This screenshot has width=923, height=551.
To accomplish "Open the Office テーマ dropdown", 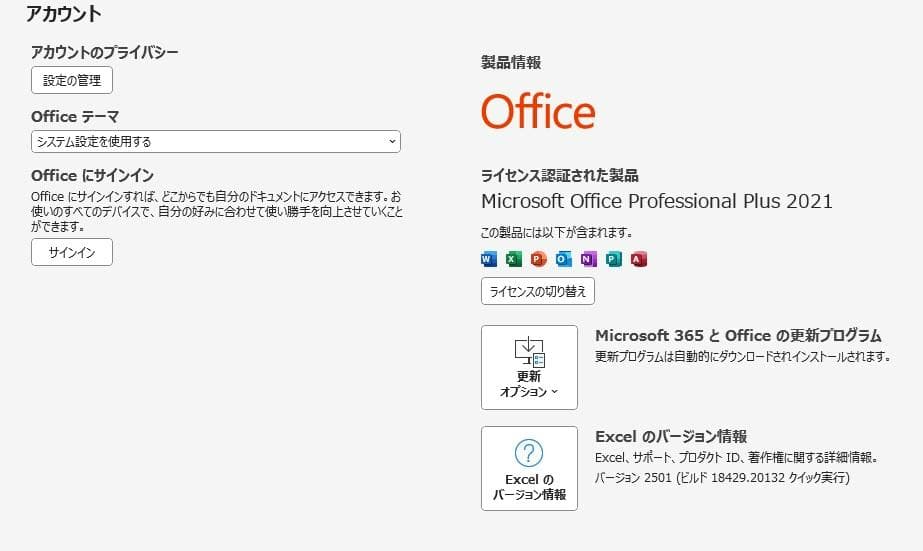I will click(x=215, y=142).
